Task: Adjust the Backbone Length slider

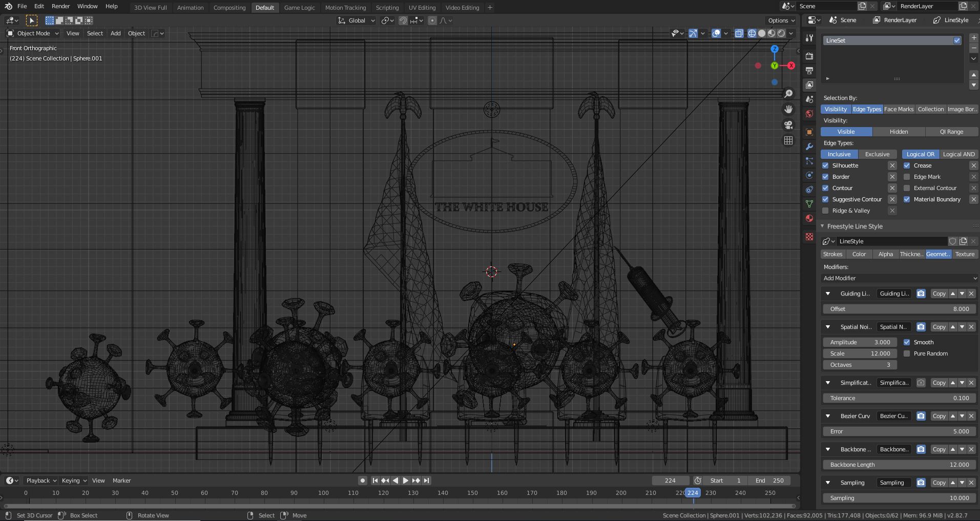Action: pyautogui.click(x=900, y=465)
